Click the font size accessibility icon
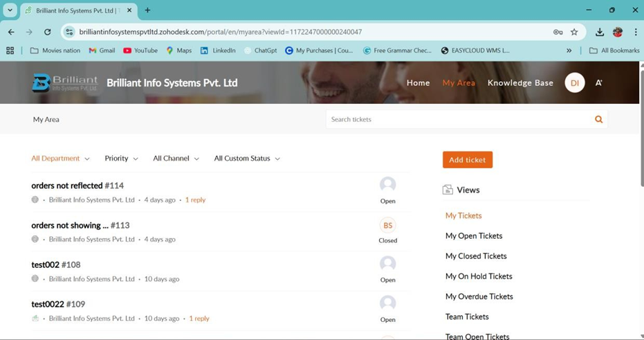 pos(599,82)
